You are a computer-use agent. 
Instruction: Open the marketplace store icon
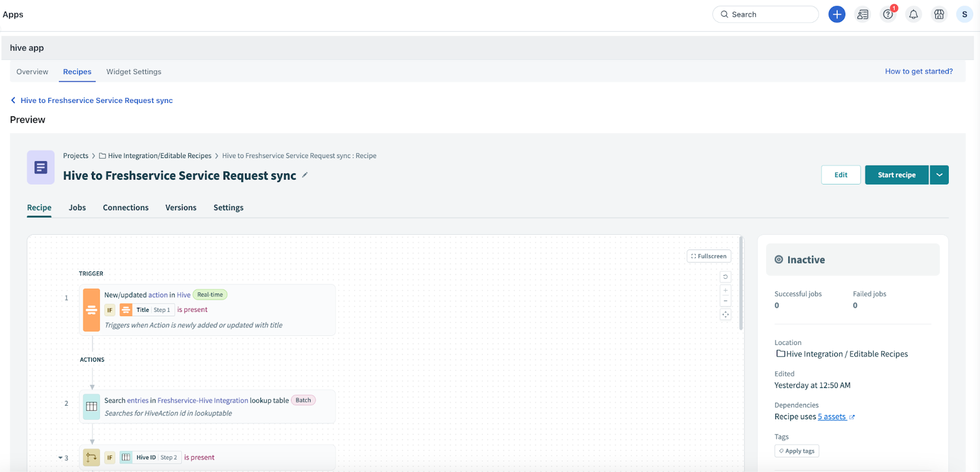939,14
